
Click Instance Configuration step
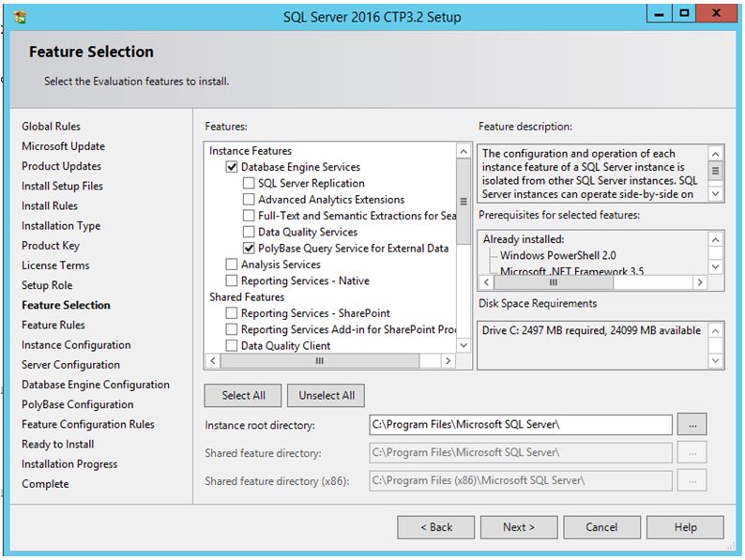[76, 345]
